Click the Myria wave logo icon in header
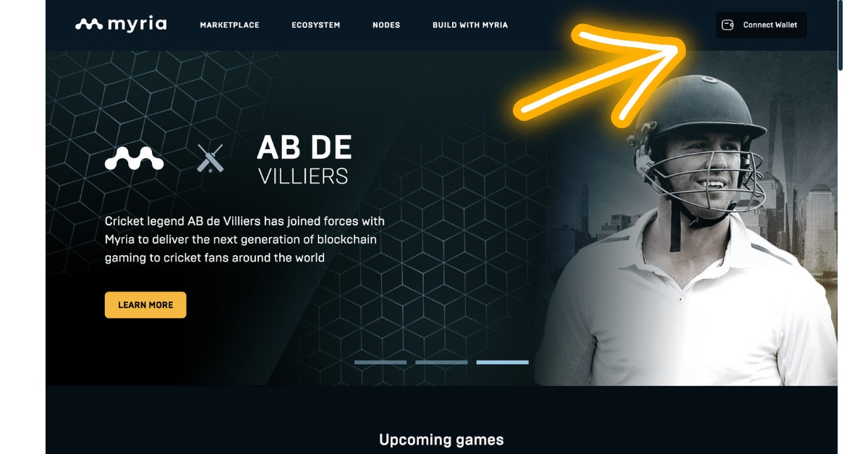 [x=90, y=25]
